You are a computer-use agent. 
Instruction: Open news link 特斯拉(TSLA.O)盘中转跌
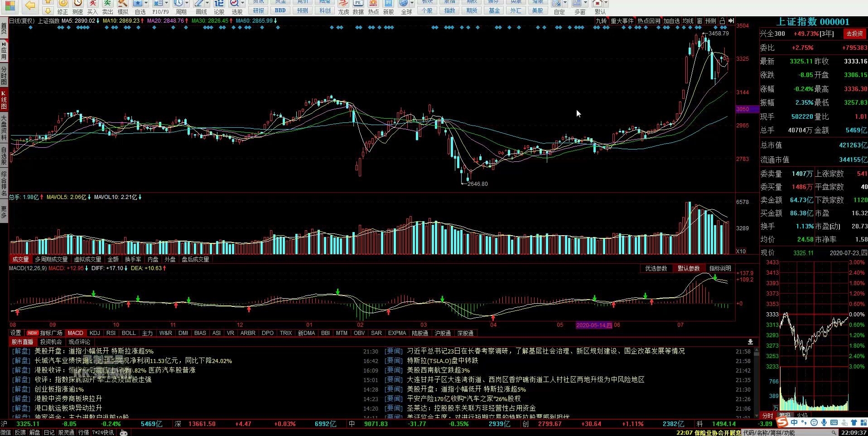442,361
